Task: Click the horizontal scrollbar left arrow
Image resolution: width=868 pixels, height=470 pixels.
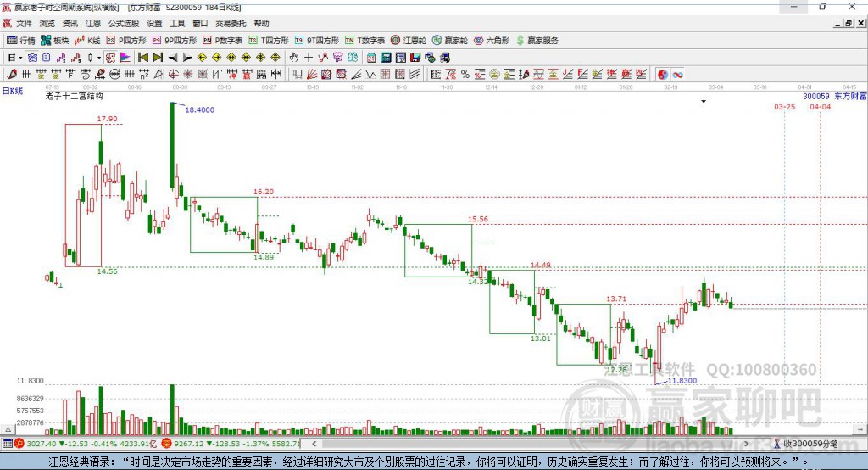Action: click(314, 444)
